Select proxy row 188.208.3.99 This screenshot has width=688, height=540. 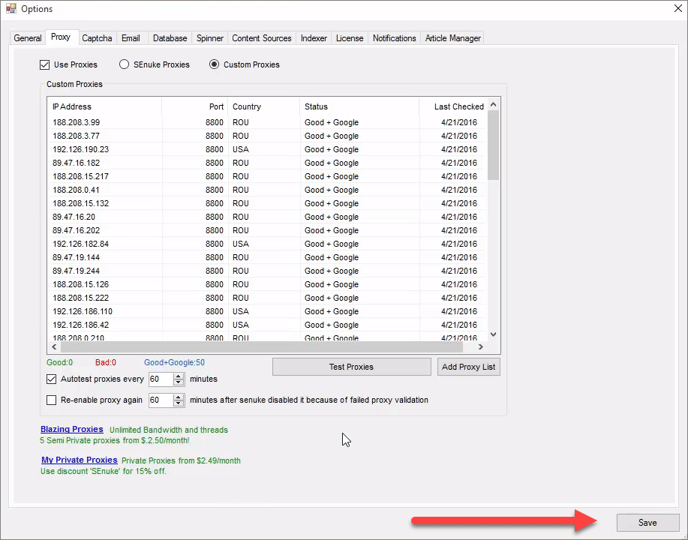coord(268,122)
